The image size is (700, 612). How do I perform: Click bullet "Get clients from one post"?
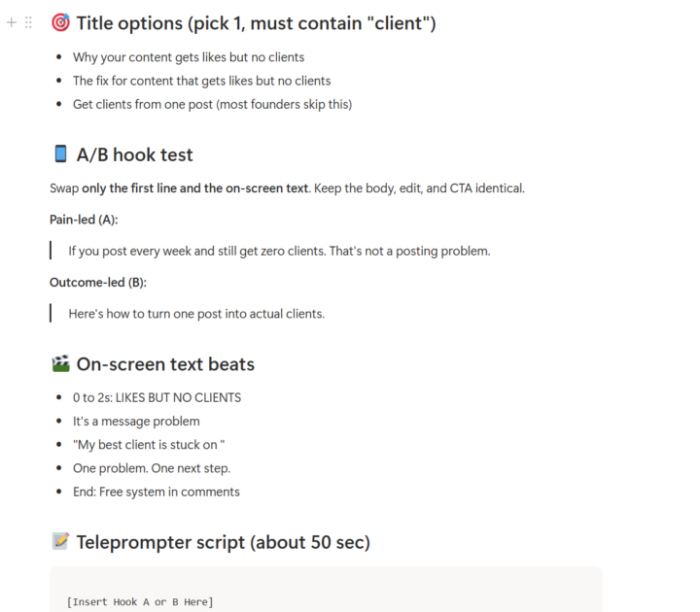click(213, 104)
